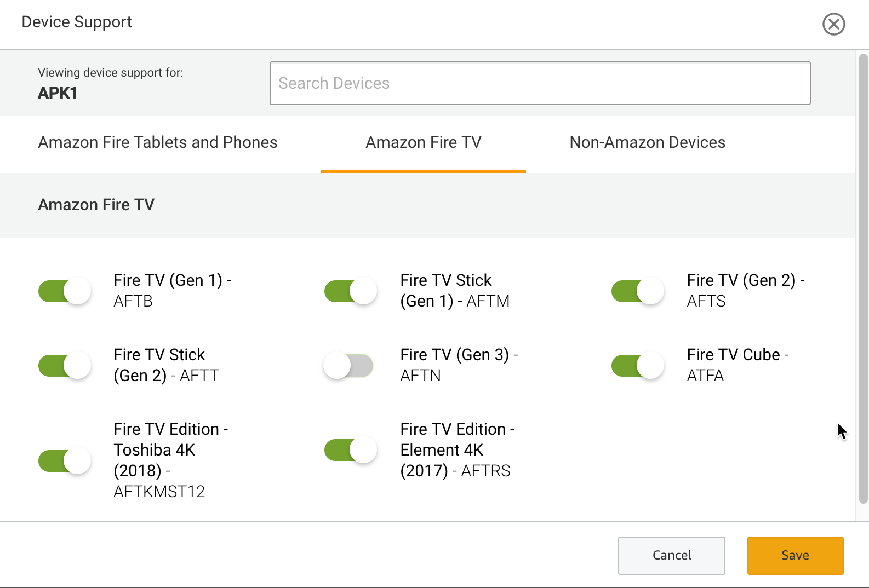Viewport: 869px width, 588px height.
Task: Open Amazon Fire Tablets and Phones tab
Action: [x=158, y=142]
